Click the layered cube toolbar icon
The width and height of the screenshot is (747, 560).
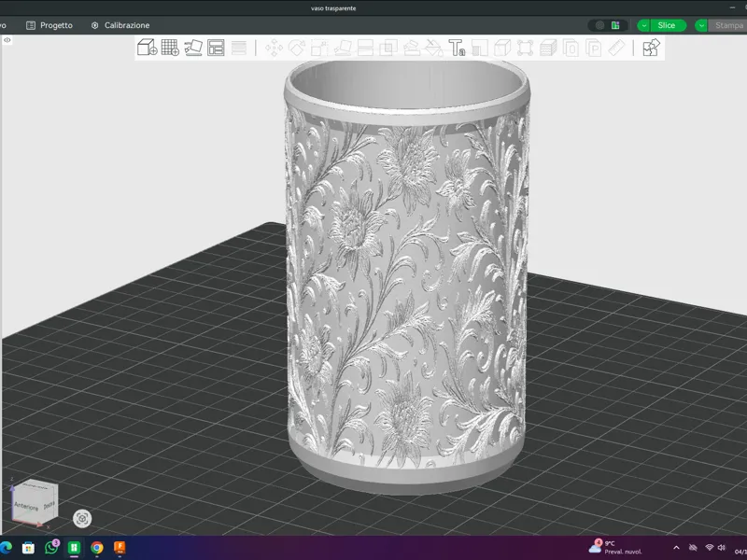coord(548,49)
